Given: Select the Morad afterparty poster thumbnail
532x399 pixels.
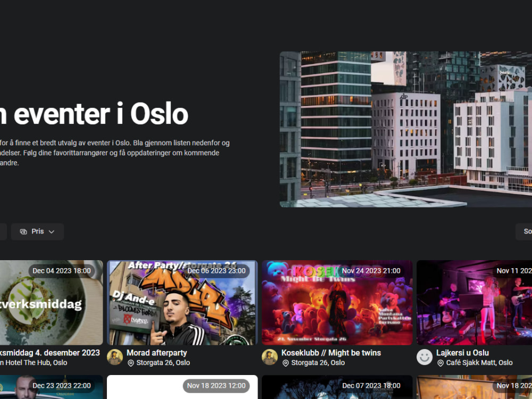Looking at the screenshot, I should (182, 303).
